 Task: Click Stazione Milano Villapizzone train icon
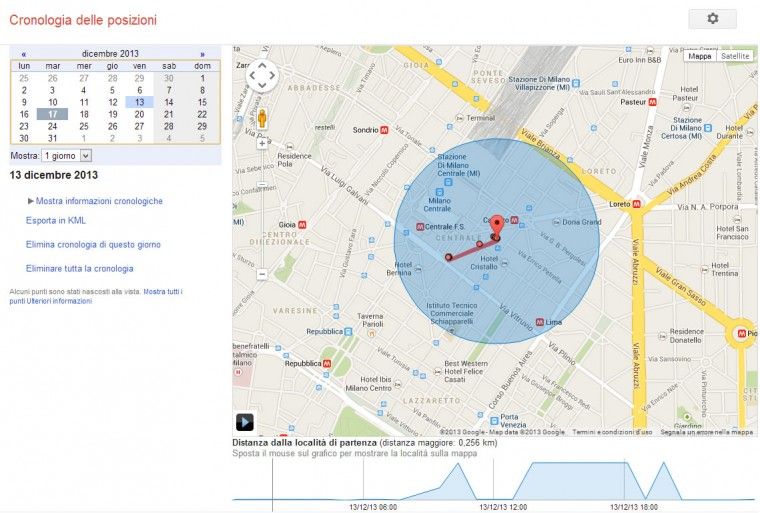point(576,83)
